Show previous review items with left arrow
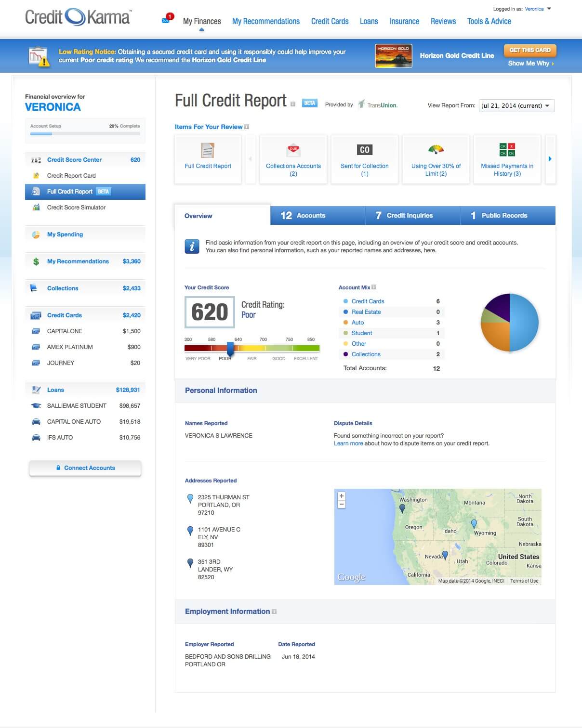The height and width of the screenshot is (728, 582). click(x=250, y=159)
